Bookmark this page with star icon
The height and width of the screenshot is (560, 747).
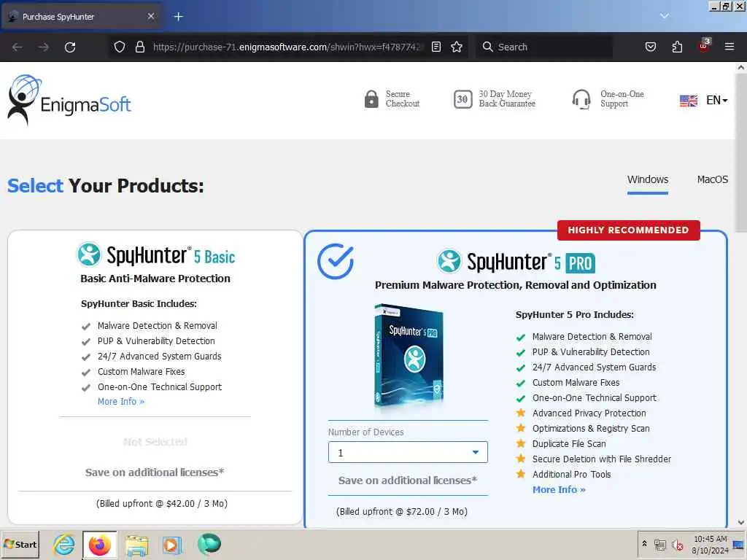pyautogui.click(x=457, y=47)
